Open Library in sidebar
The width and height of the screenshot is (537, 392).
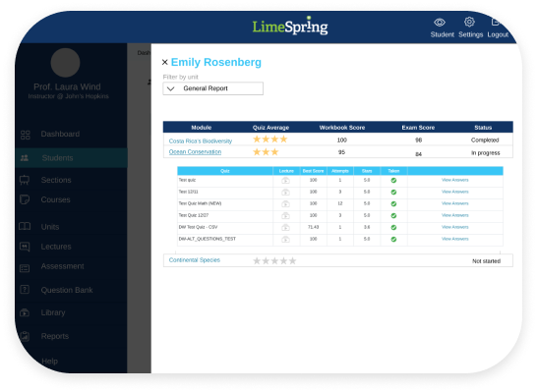pos(71,312)
